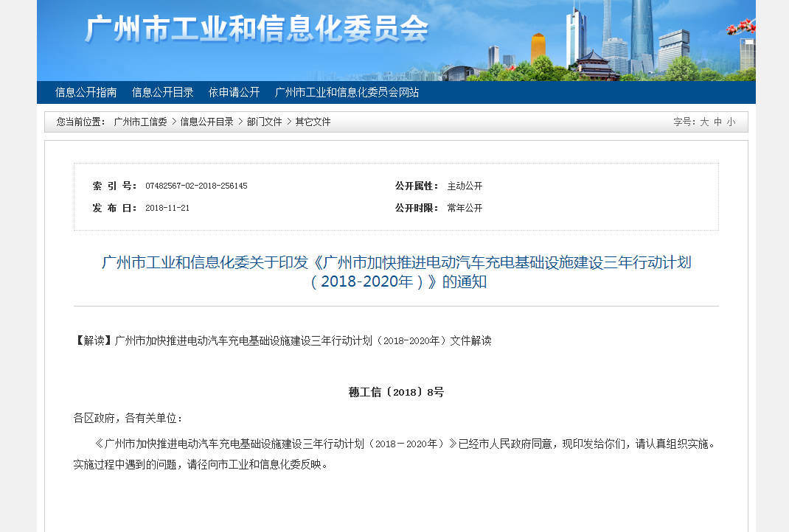Set font size to 中 (medium)
789x532 pixels.
(717, 122)
